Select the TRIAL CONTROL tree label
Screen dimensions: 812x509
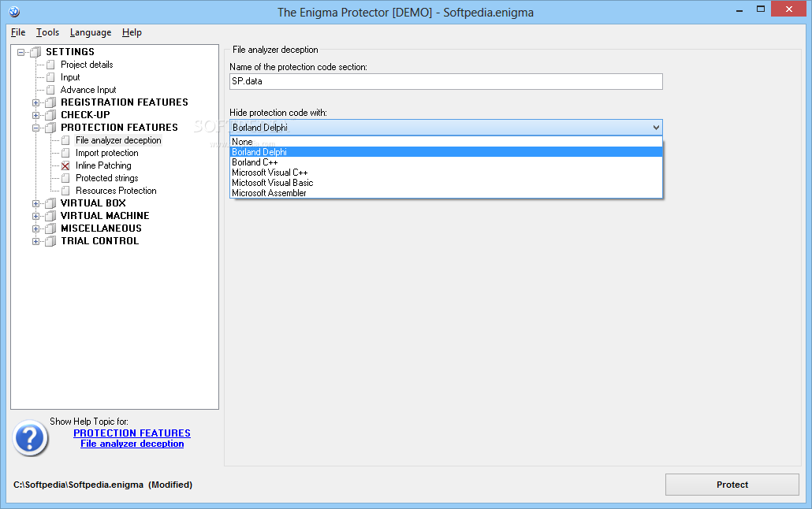coord(99,241)
